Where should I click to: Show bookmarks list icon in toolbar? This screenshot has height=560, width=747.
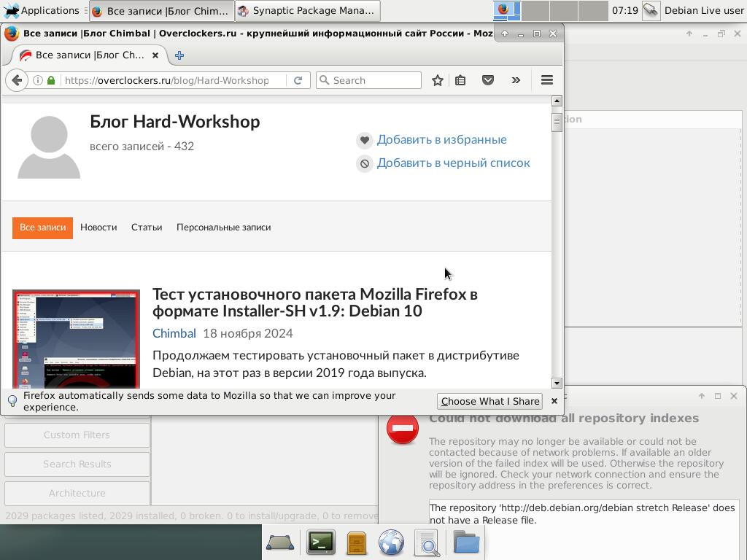point(460,80)
